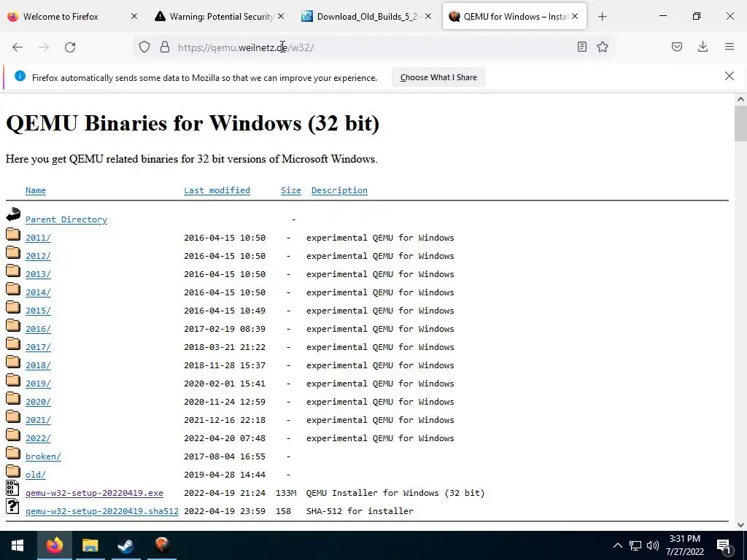Sort listing by Description column
The image size is (747, 560).
point(339,190)
